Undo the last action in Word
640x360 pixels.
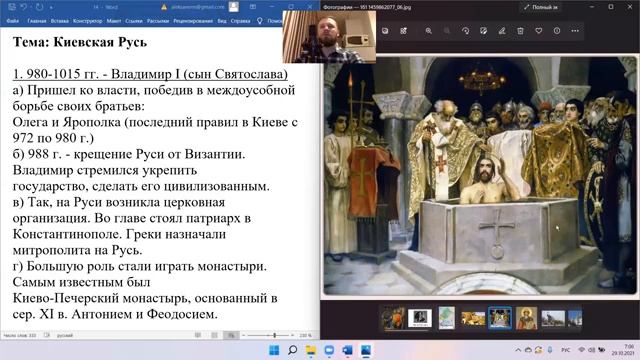point(24,7)
